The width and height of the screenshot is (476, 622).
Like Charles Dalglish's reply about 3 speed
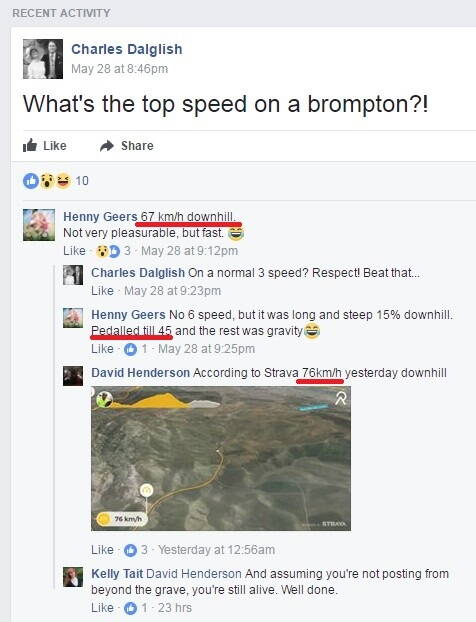[102, 291]
